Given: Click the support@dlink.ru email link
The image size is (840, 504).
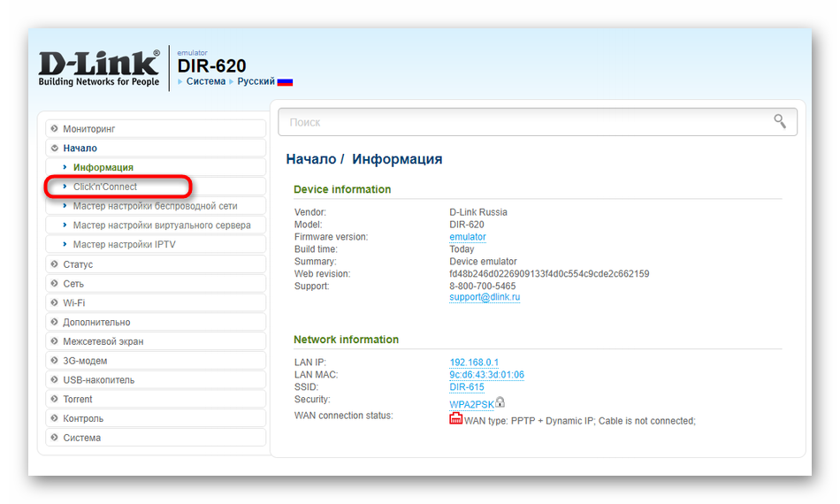Looking at the screenshot, I should [484, 298].
